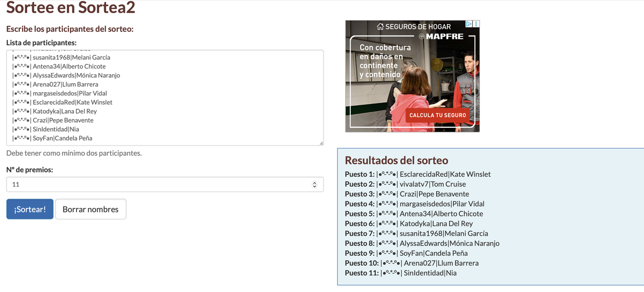This screenshot has width=644, height=292.
Task: Click result Puesto 7: susanita1968|Melani García
Action: click(x=417, y=234)
